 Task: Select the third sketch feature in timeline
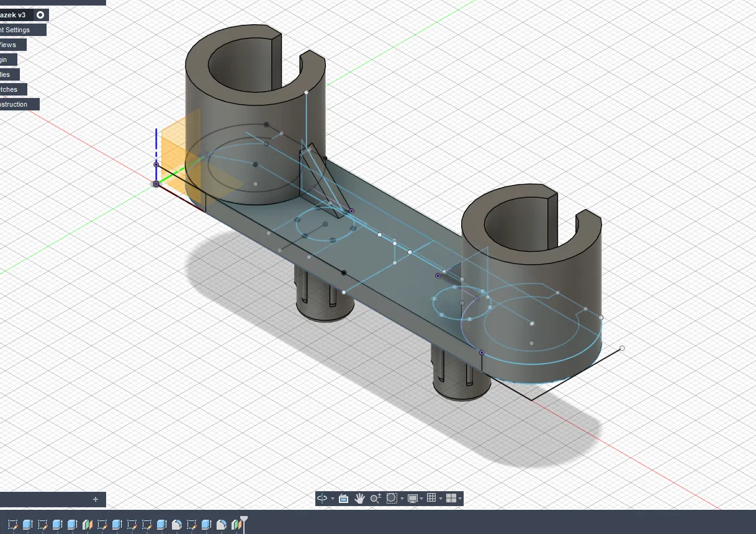(102, 525)
